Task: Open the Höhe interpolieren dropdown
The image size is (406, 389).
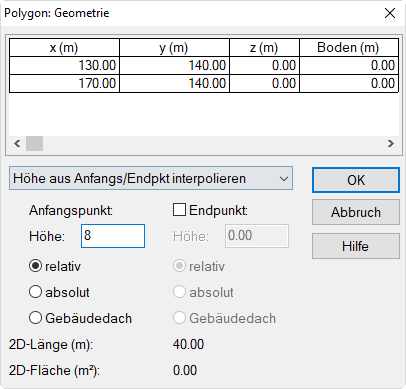Action: click(151, 178)
